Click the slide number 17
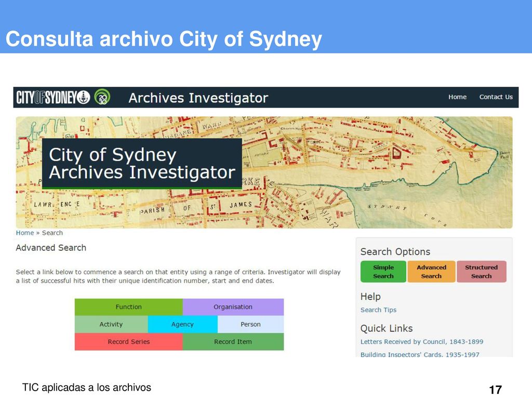Screen dimensions: 532x399 495,390
